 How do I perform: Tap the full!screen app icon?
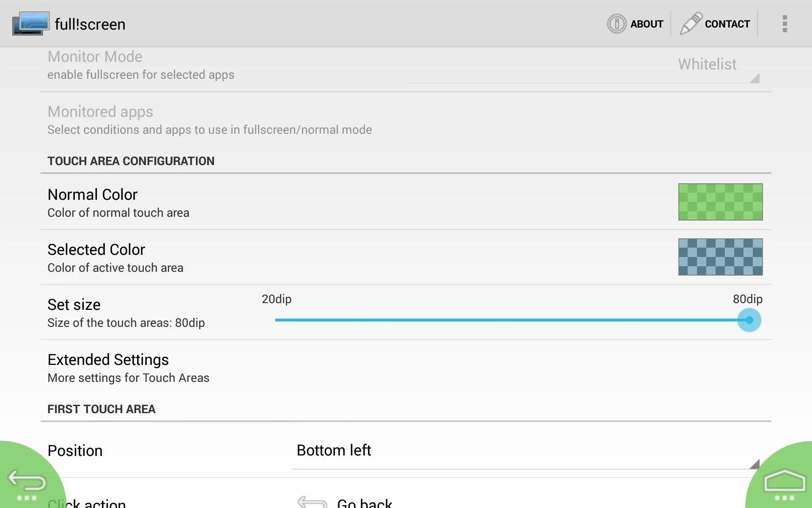[x=30, y=23]
